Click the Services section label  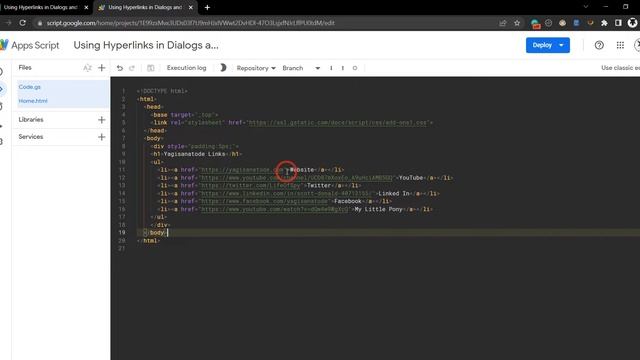(31, 137)
